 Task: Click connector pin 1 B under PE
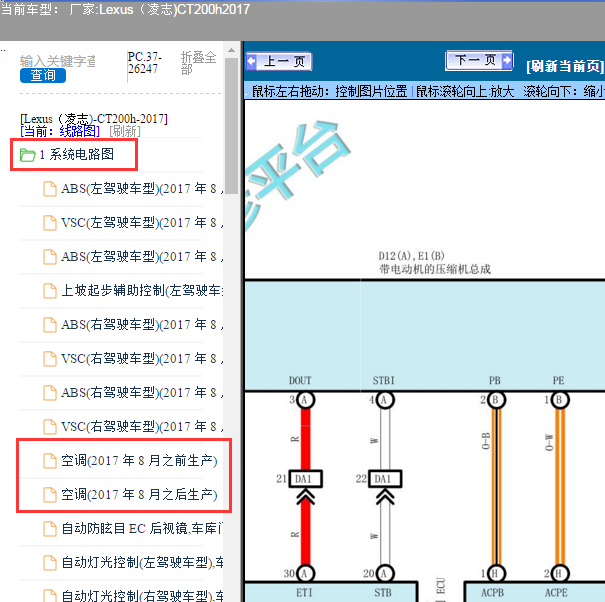(x=559, y=400)
